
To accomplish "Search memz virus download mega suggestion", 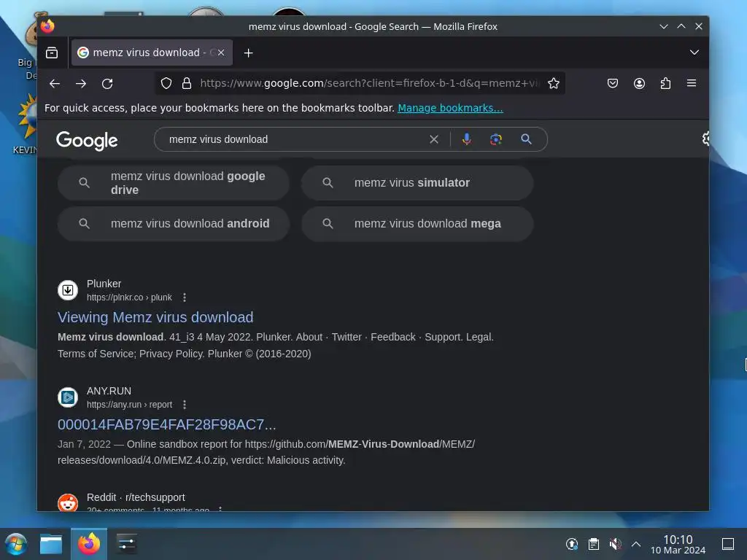I will click(417, 223).
